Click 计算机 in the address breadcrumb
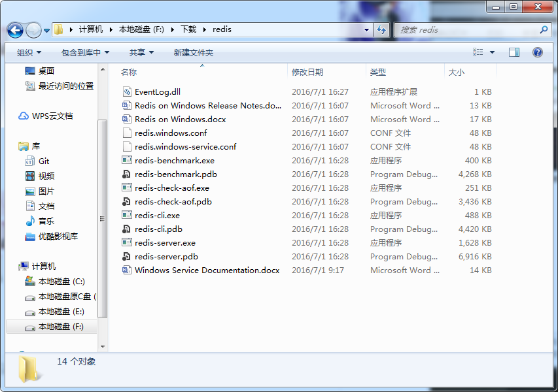 click(91, 29)
